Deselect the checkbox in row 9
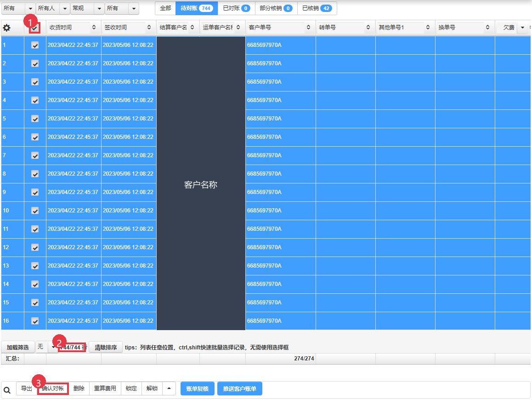532x400 pixels. click(35, 192)
